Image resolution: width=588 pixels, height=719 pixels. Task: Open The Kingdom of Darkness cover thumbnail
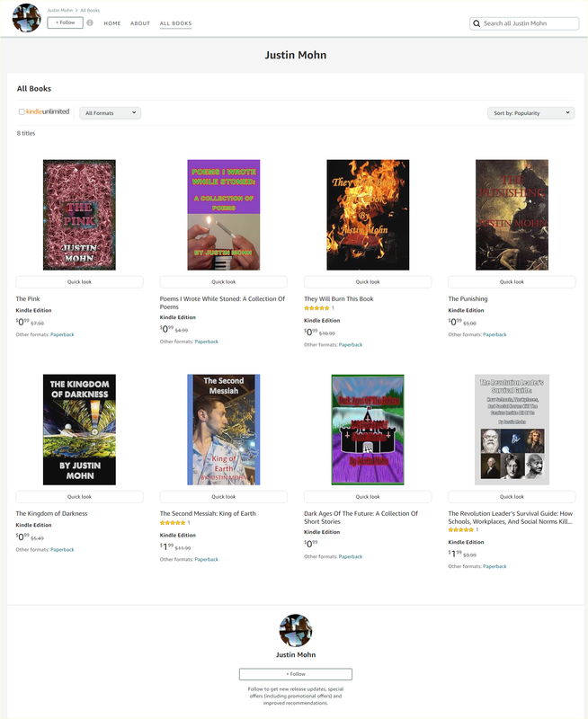pyautogui.click(x=79, y=430)
